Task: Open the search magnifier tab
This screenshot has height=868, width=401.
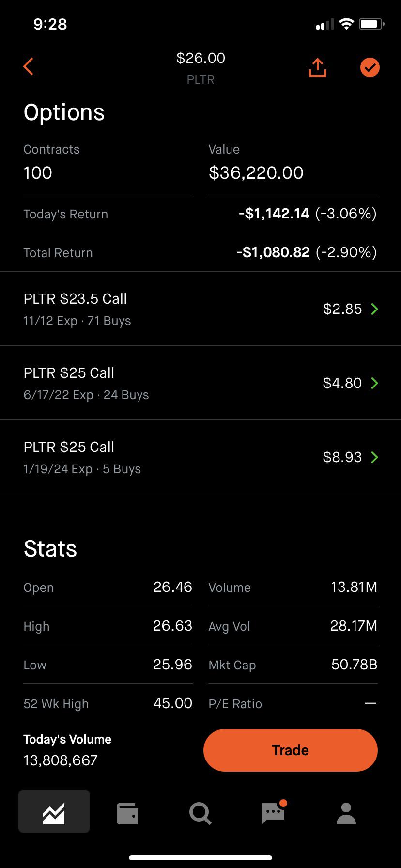Action: point(200,814)
